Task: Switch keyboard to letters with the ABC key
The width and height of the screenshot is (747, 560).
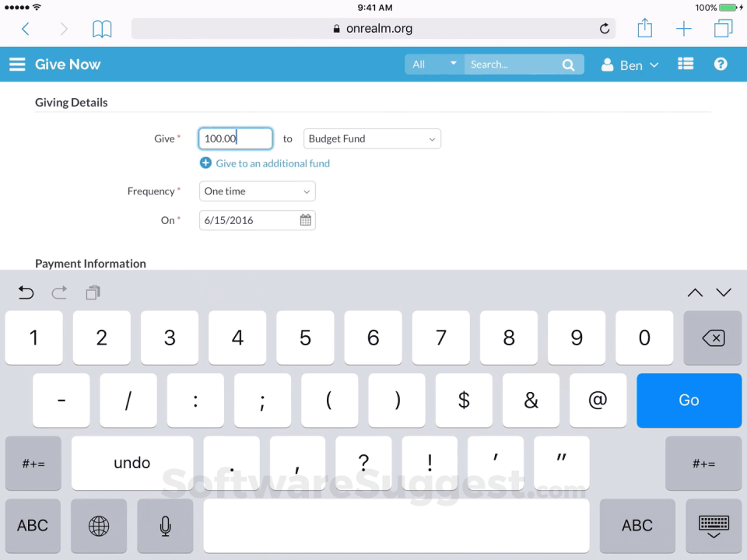Action: click(32, 526)
